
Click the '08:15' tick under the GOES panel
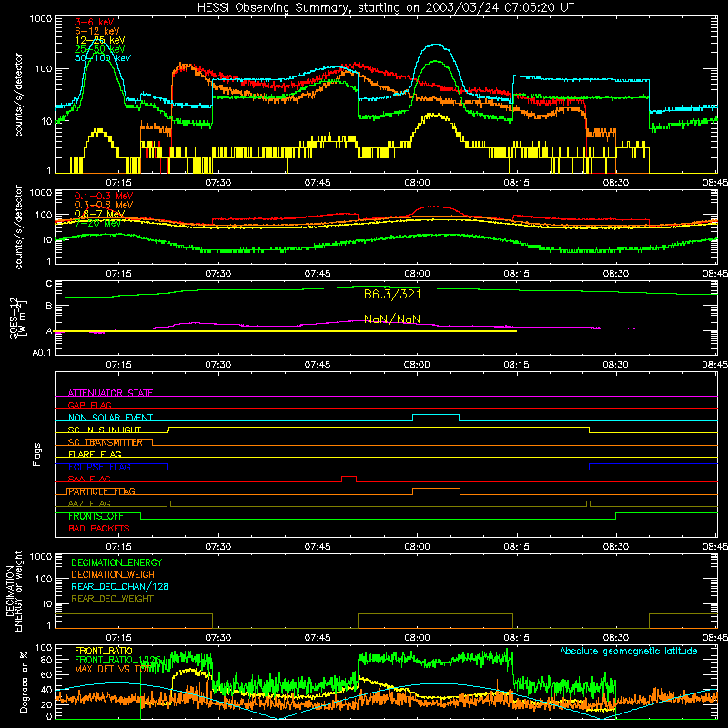[x=516, y=365]
